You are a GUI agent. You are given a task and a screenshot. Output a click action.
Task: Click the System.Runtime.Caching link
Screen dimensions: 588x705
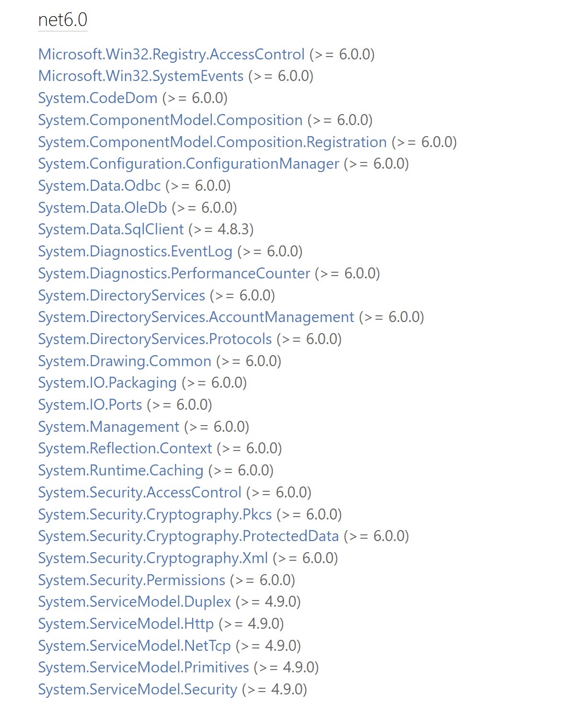[121, 471]
